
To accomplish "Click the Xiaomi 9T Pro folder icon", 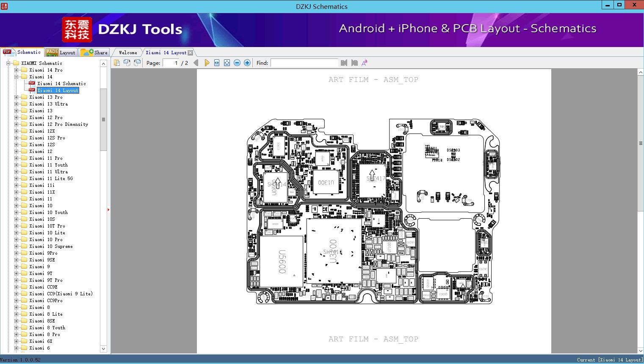I will [24, 280].
